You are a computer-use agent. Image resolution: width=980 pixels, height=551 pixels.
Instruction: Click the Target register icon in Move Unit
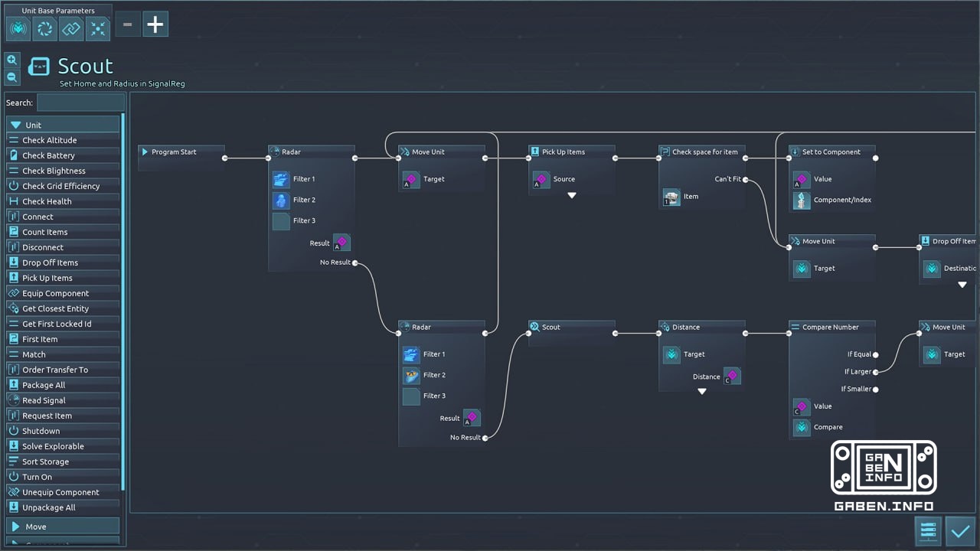(x=411, y=178)
